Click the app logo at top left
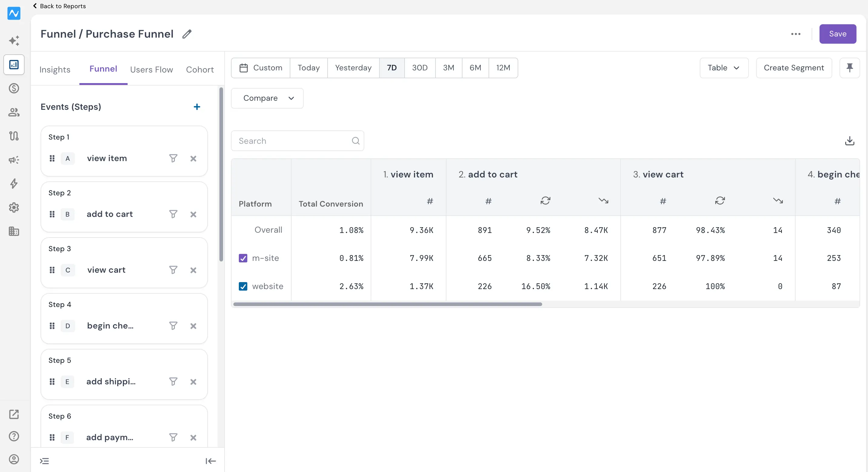 coord(14,13)
